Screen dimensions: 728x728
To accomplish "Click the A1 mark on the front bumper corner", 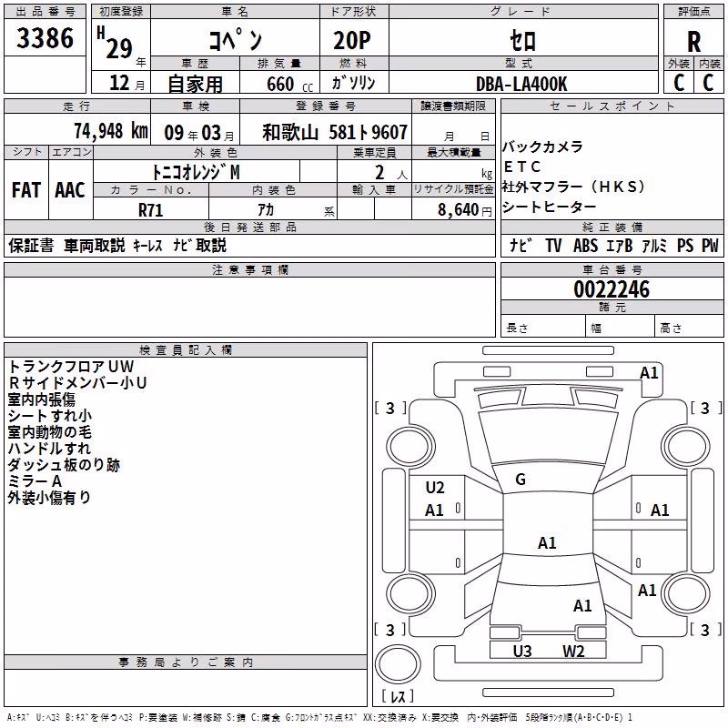I will tap(649, 372).
